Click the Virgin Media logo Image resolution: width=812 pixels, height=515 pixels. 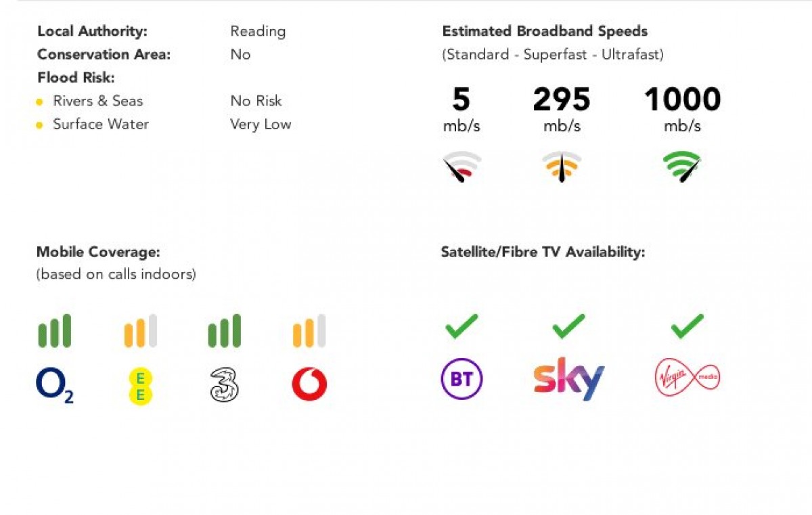click(687, 379)
